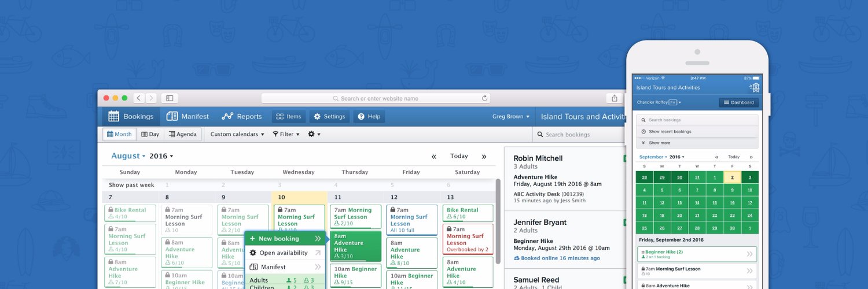The width and height of the screenshot is (868, 289).
Task: Click the Safari share icon
Action: click(x=614, y=98)
